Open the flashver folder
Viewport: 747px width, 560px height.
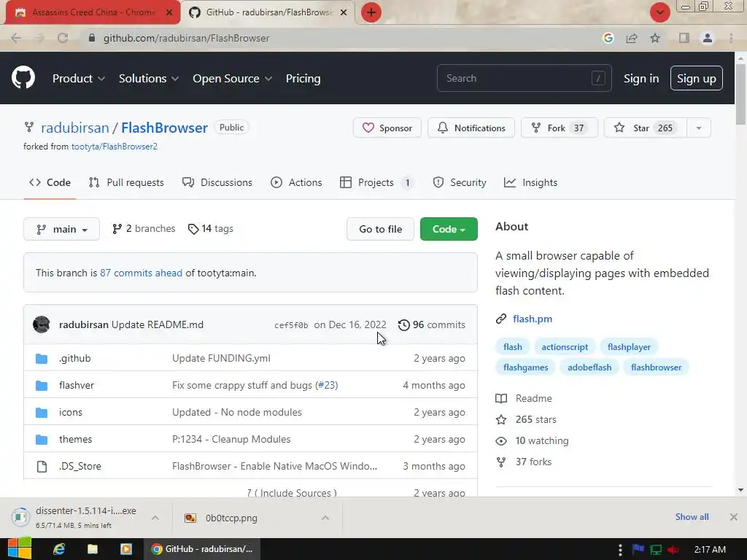point(76,385)
